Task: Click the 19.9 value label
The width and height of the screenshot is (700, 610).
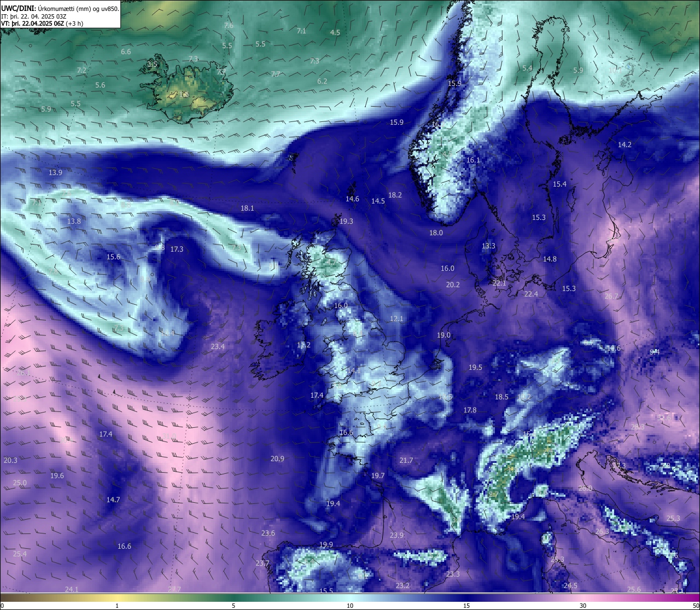Action: coord(326,545)
